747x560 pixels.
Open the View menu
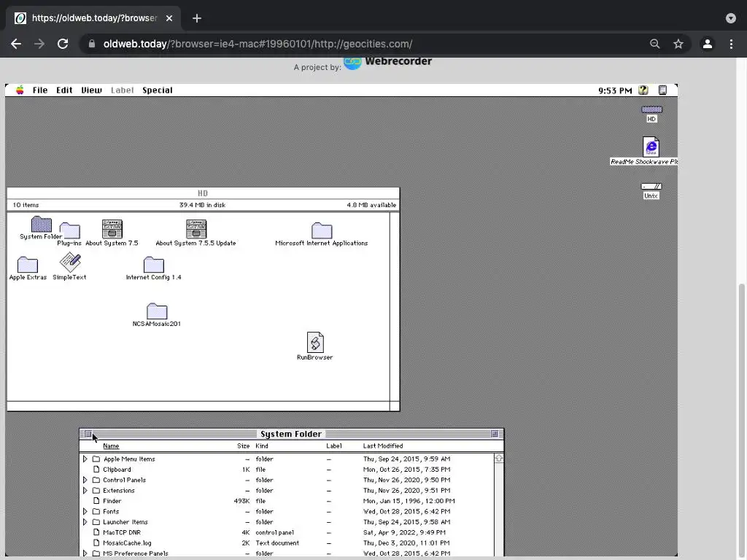91,90
